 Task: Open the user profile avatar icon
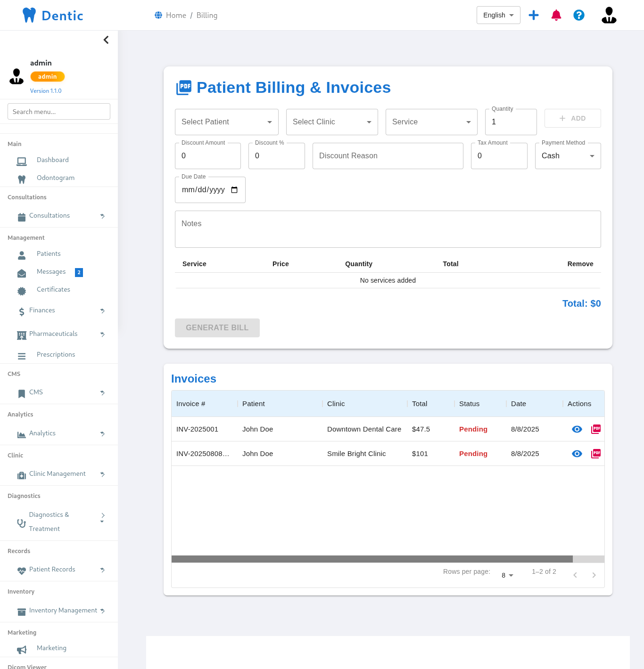(609, 15)
